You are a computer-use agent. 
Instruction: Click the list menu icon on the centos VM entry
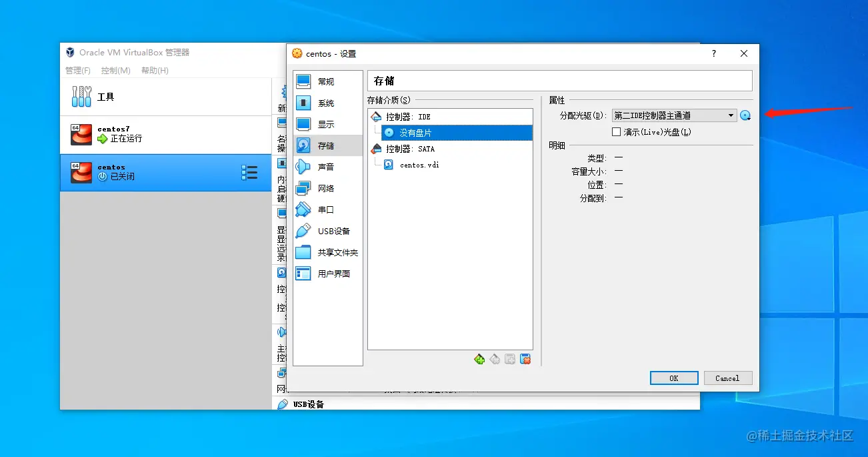249,173
